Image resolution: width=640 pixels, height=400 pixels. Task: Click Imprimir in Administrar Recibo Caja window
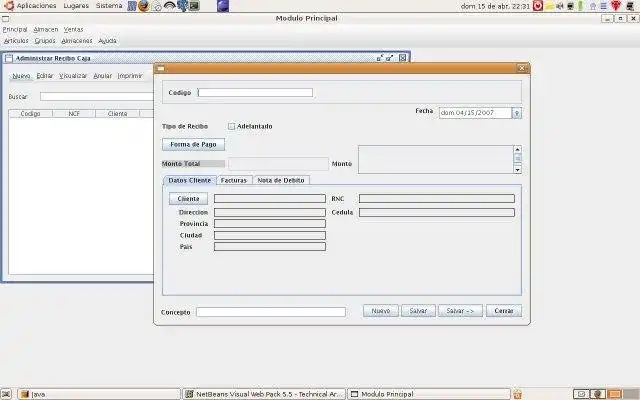pyautogui.click(x=130, y=76)
